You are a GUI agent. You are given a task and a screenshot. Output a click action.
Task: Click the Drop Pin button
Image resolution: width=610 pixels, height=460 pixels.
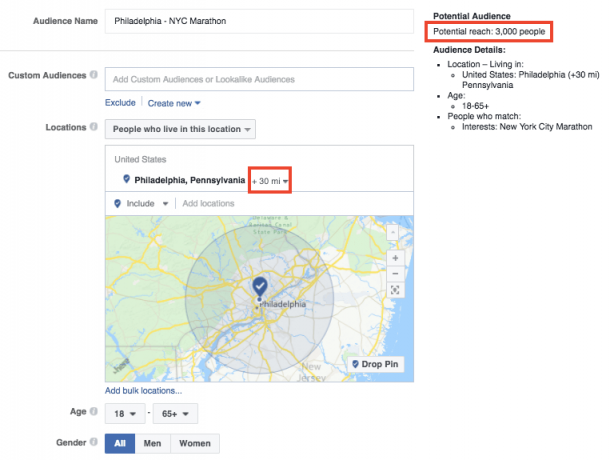pyautogui.click(x=377, y=364)
